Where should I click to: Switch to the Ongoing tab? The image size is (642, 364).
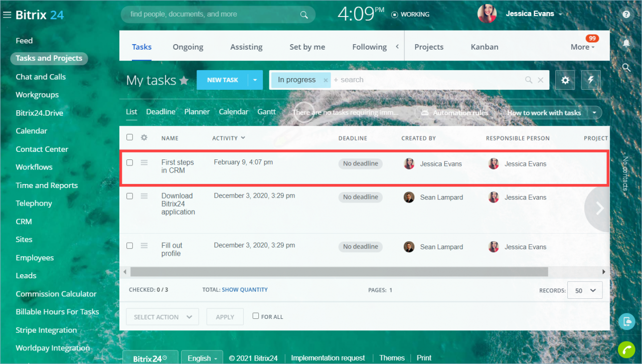(x=188, y=47)
